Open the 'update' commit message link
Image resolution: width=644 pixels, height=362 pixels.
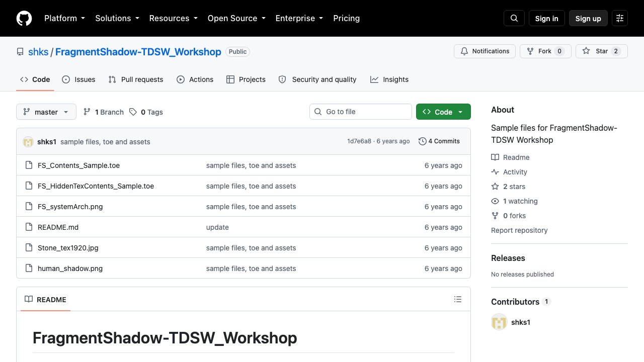[x=217, y=227]
